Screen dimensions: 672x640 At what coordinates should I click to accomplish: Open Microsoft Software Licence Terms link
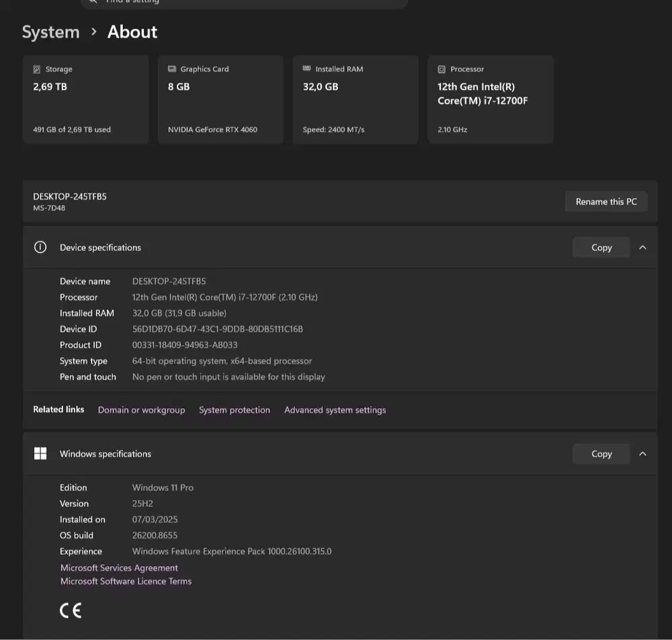126,582
